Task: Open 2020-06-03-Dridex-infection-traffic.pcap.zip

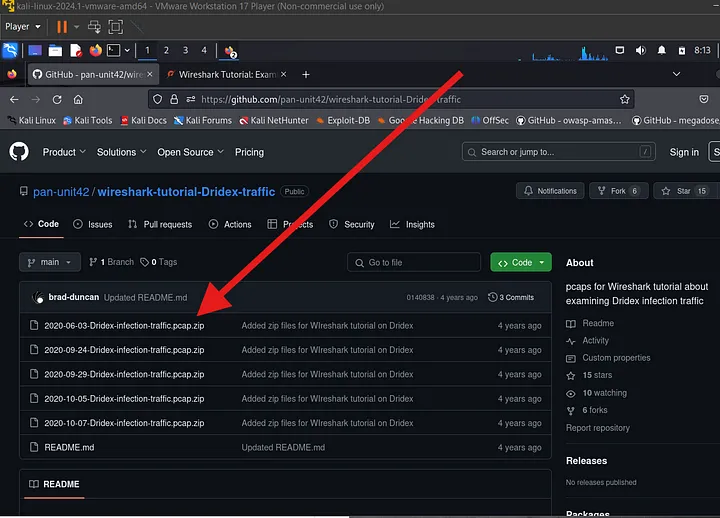Action: point(124,325)
